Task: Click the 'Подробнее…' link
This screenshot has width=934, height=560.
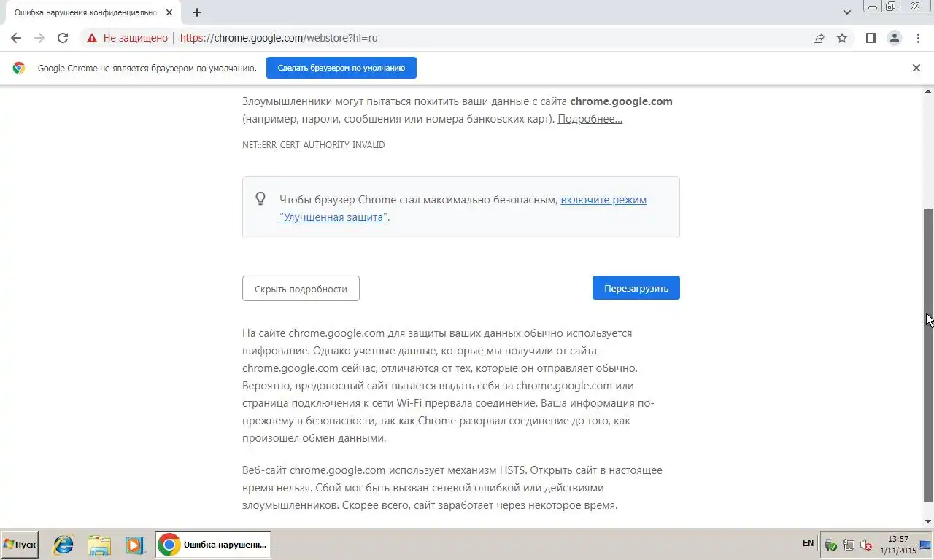Action: (590, 119)
